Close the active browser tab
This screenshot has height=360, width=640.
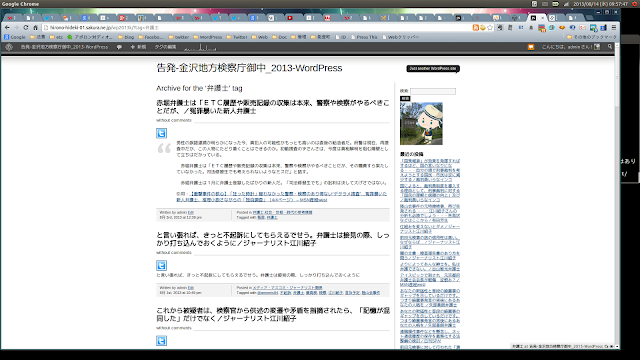542,18
